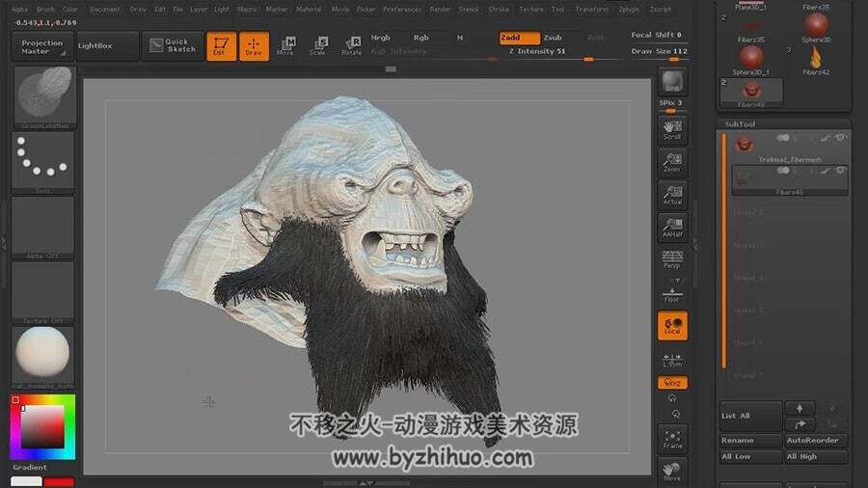Open Quick Sketch
The width and height of the screenshot is (868, 488).
point(173,45)
